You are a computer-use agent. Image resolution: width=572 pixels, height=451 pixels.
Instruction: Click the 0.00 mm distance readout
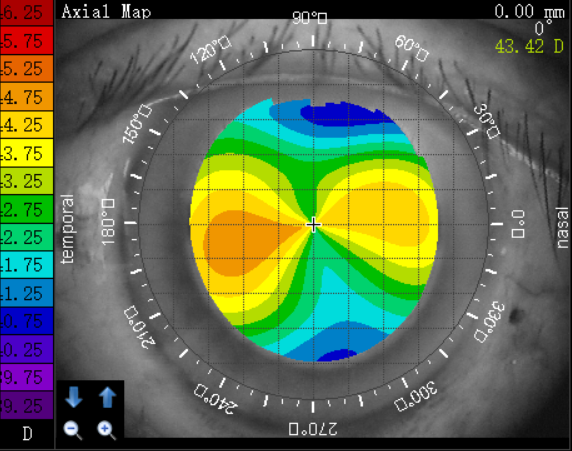pos(529,11)
